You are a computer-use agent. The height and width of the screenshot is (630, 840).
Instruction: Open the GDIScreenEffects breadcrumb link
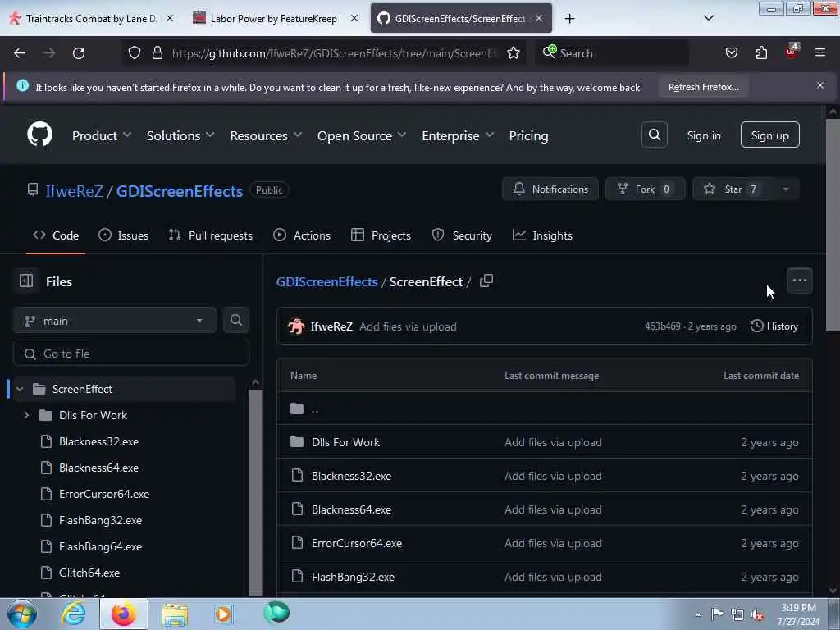click(326, 282)
